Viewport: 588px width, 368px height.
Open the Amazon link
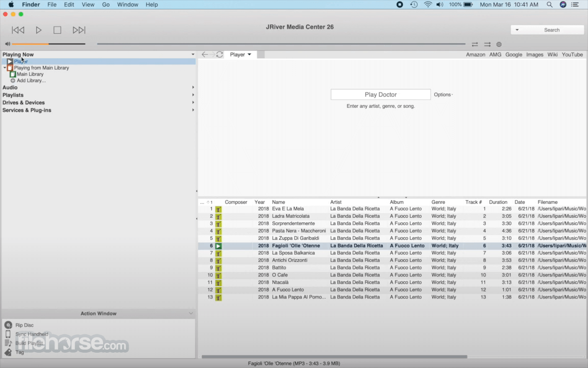tap(476, 55)
